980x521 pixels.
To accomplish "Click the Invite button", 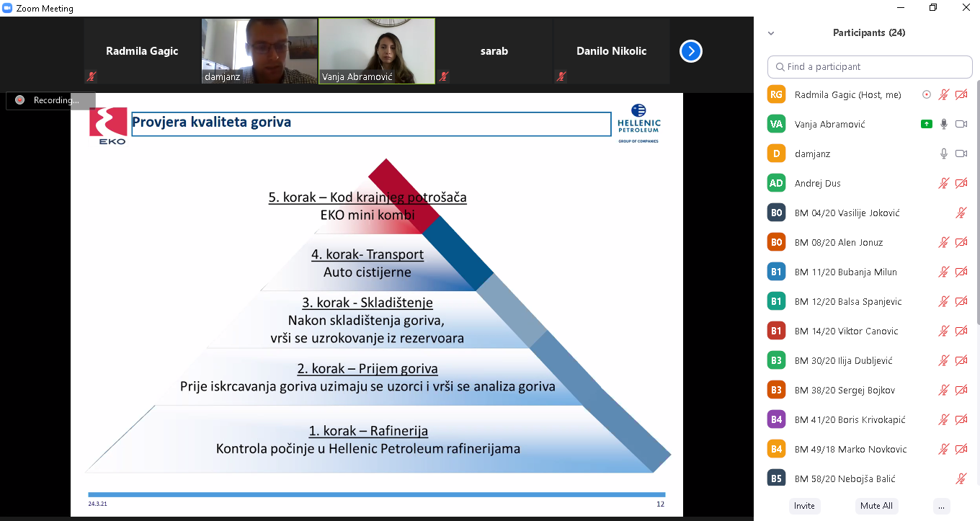I will click(x=804, y=506).
